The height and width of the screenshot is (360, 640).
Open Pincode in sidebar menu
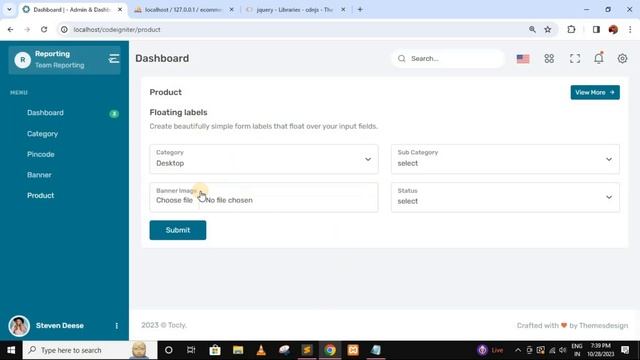pos(41,154)
